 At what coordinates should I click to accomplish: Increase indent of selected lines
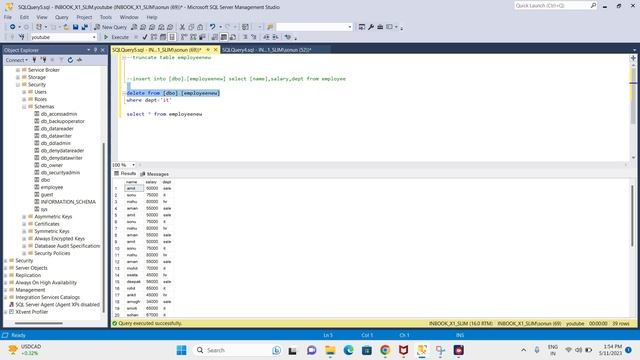(276, 37)
